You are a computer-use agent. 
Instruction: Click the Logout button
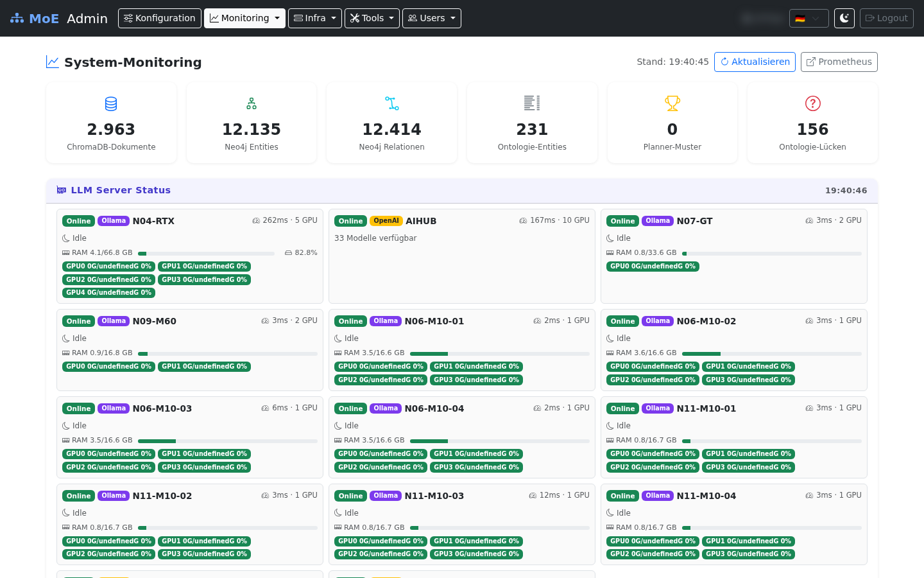(886, 18)
